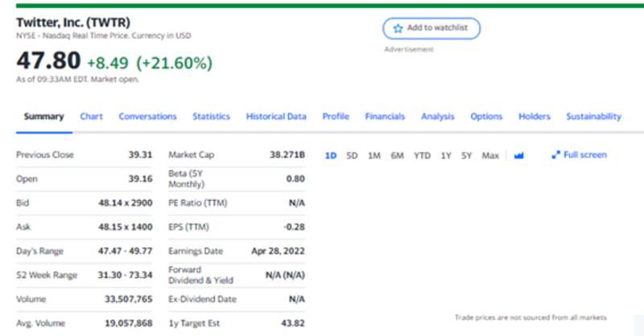This screenshot has height=336, width=644.
Task: Open the Sustainability tab
Action: point(593,117)
